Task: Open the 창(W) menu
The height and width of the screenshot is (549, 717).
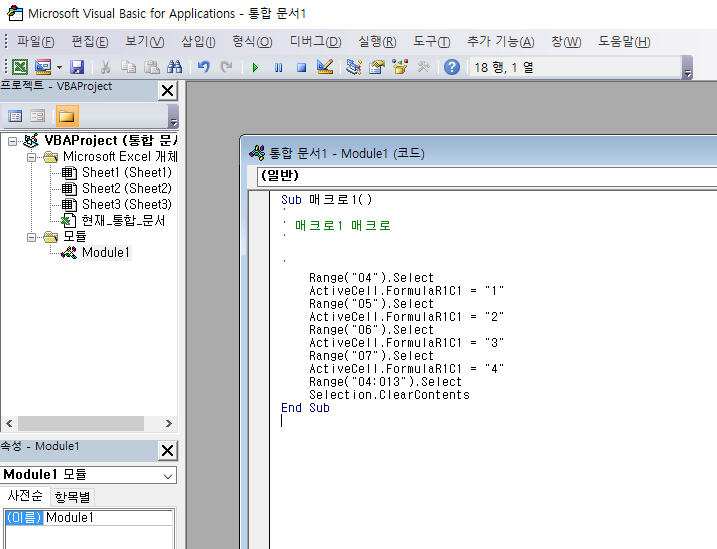Action: pyautogui.click(x=566, y=42)
